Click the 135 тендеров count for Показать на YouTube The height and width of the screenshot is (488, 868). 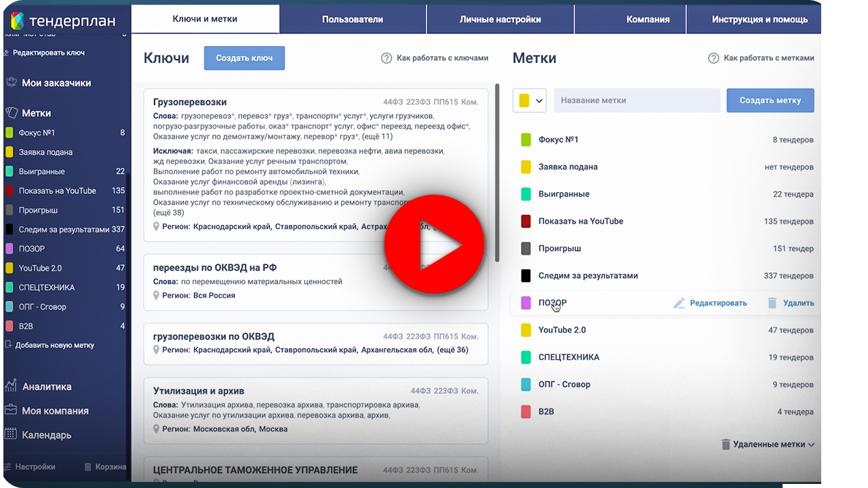tap(789, 222)
